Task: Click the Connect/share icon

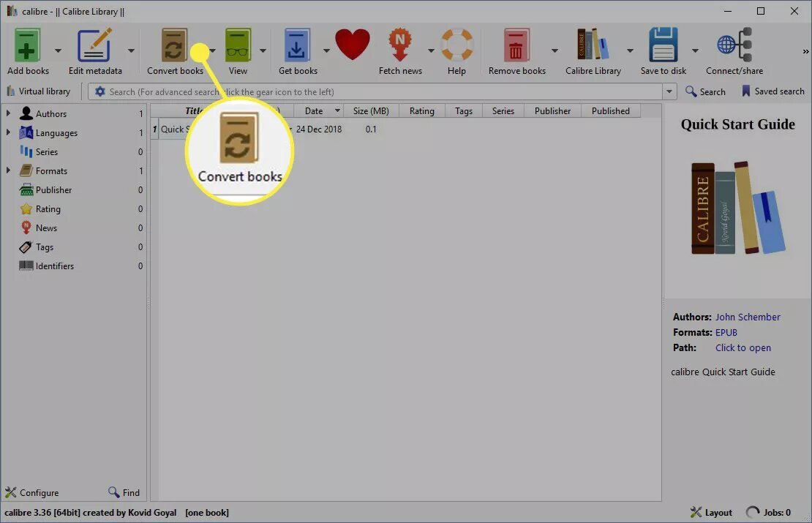Action: pos(734,45)
